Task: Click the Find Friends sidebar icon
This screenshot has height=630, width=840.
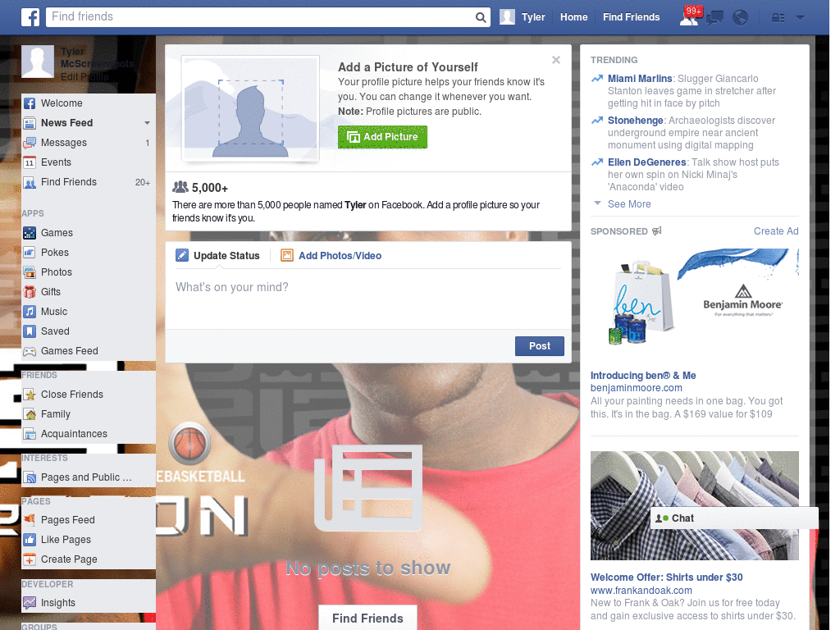Action: (x=30, y=182)
